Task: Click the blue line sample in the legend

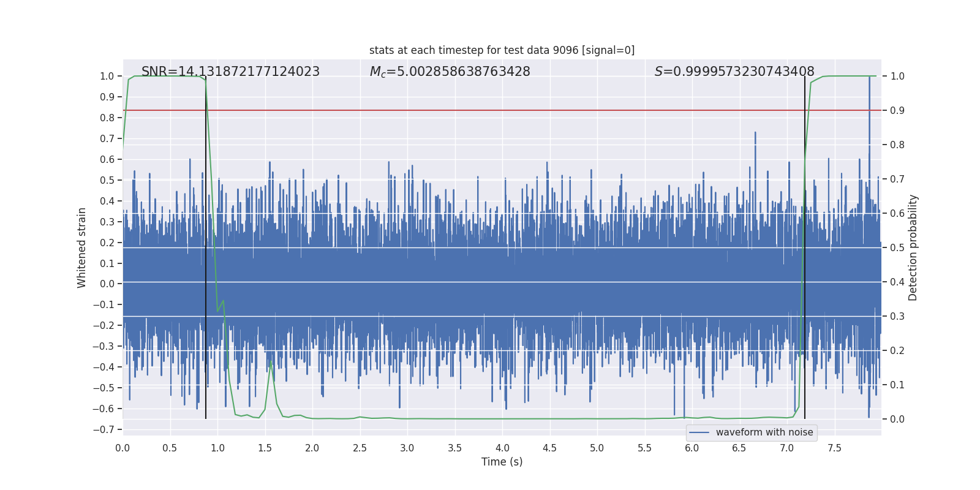Action: (x=699, y=432)
